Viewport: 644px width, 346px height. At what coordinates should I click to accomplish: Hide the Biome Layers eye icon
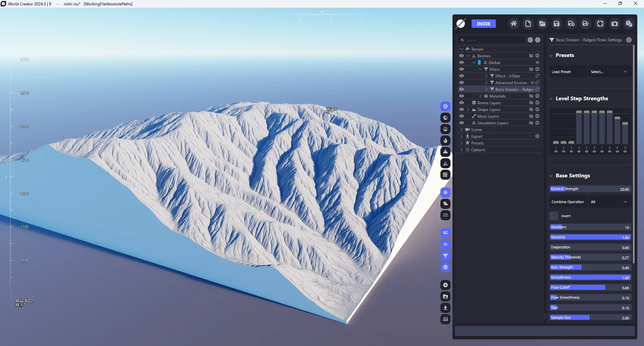point(462,103)
